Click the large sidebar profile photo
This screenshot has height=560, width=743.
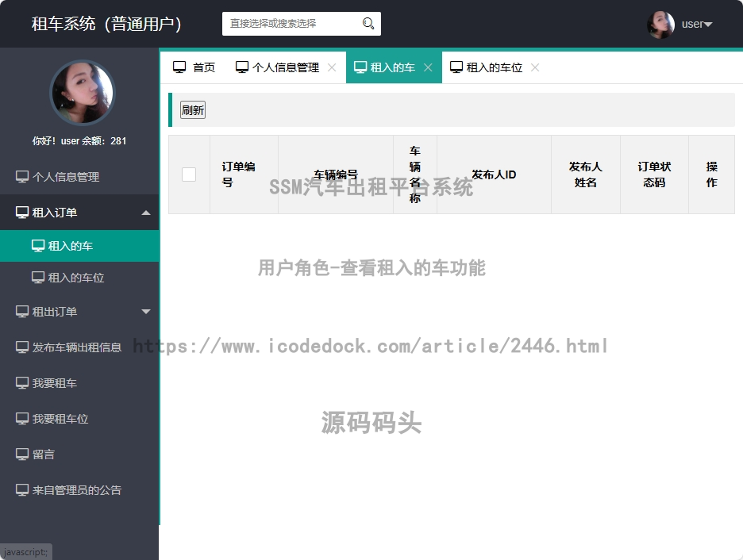click(83, 92)
